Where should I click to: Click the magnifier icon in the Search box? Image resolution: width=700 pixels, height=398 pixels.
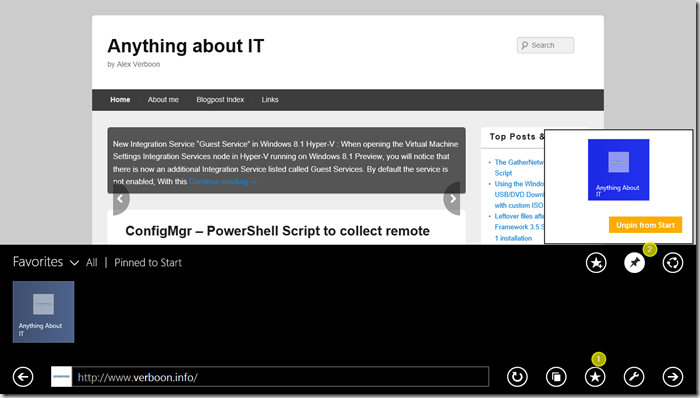(525, 45)
